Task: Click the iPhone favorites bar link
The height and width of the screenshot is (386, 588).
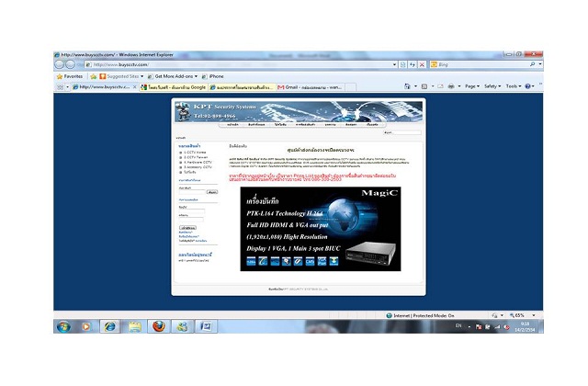Action: 213,76
